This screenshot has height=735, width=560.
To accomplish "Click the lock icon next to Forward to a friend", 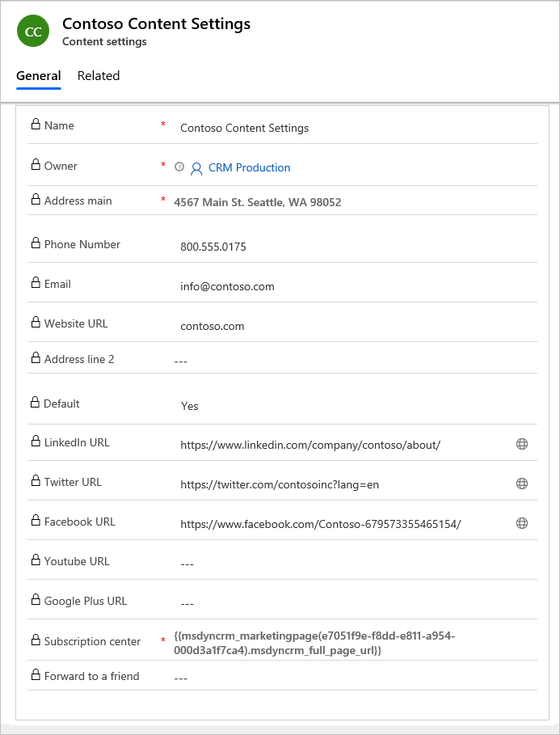I will (36, 674).
